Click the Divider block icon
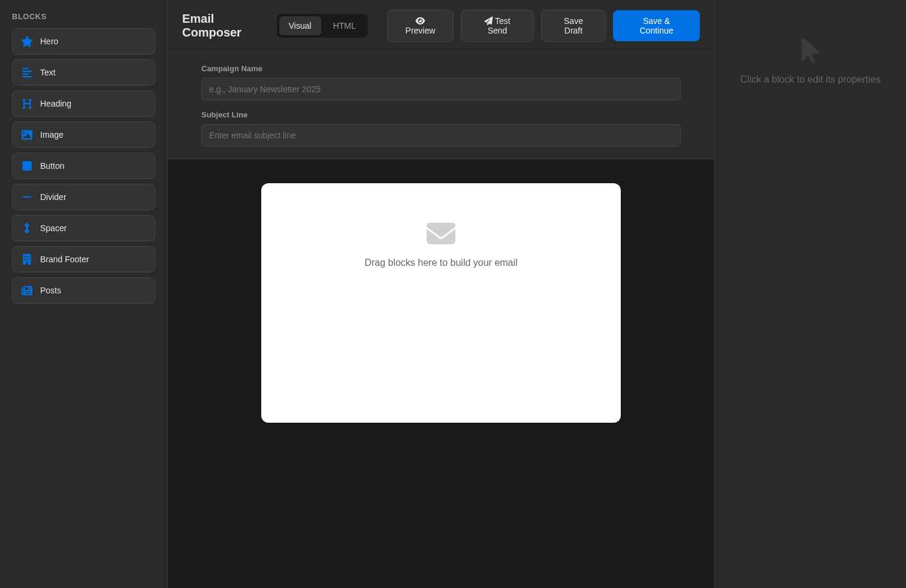Viewport: 906px width, 588px height. point(26,197)
